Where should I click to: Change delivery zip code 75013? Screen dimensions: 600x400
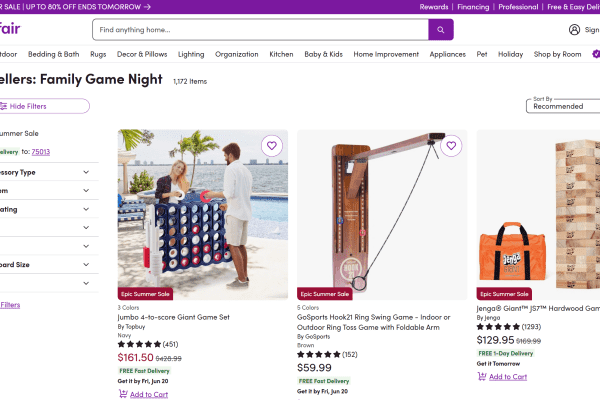tap(41, 152)
